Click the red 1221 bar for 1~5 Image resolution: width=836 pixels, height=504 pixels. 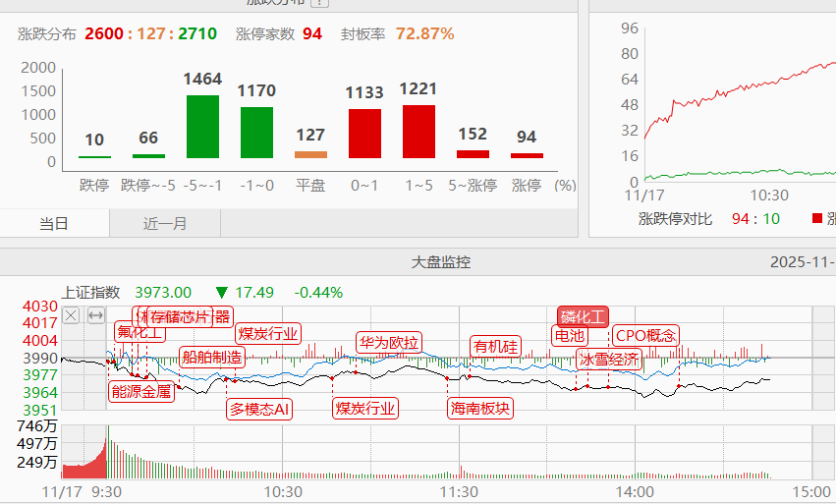(x=418, y=131)
